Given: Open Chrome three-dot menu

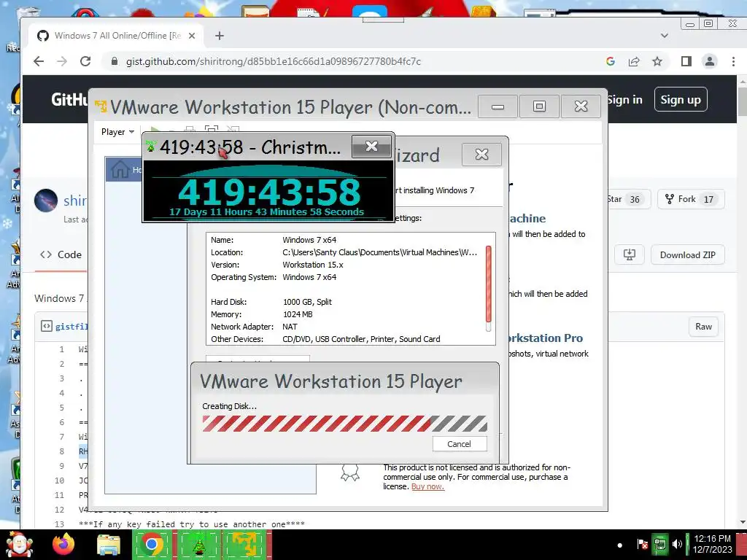Looking at the screenshot, I should [733, 61].
